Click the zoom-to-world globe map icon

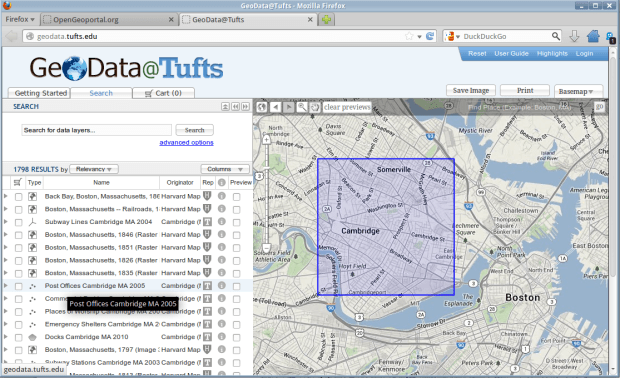point(261,107)
